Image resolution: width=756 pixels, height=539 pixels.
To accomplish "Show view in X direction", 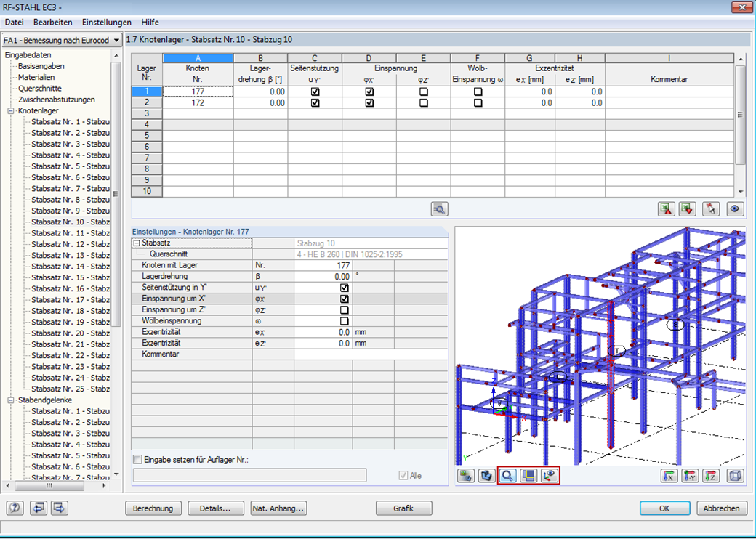I will tap(669, 476).
